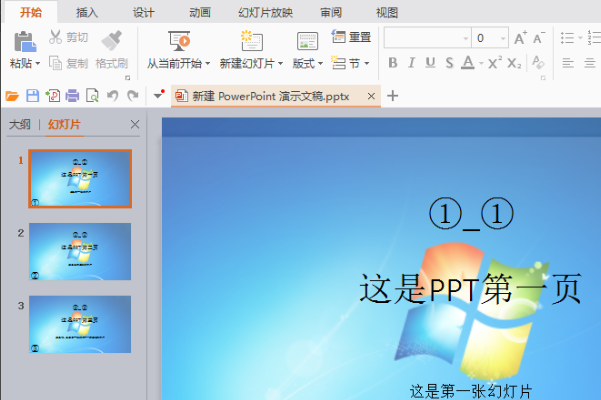Click the Copy icon

(x=55, y=63)
